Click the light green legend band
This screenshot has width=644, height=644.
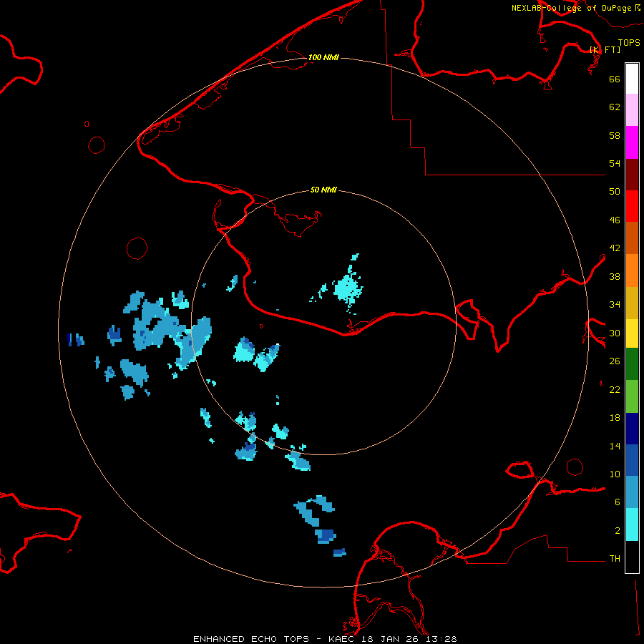pyautogui.click(x=632, y=396)
